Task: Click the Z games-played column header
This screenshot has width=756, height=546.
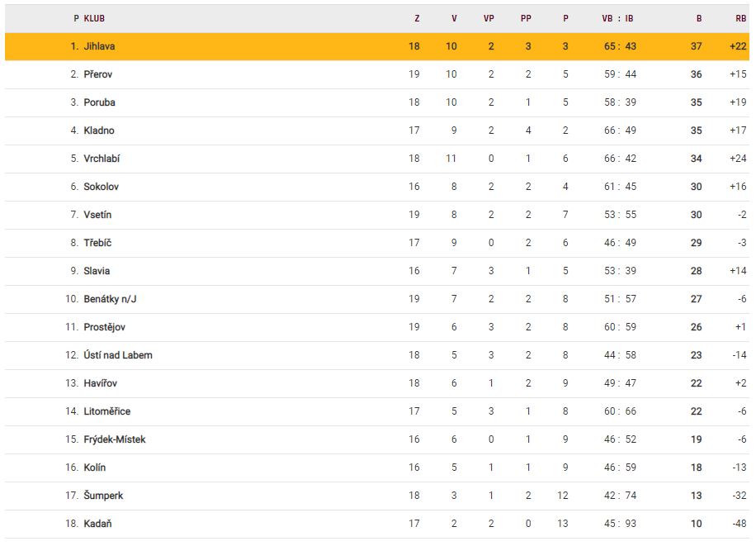Action: (x=417, y=18)
